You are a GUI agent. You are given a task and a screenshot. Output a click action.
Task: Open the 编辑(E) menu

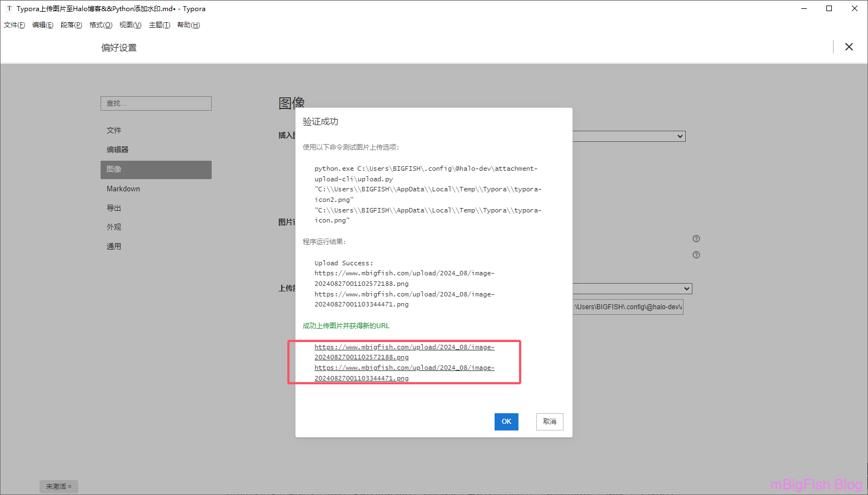pos(43,25)
